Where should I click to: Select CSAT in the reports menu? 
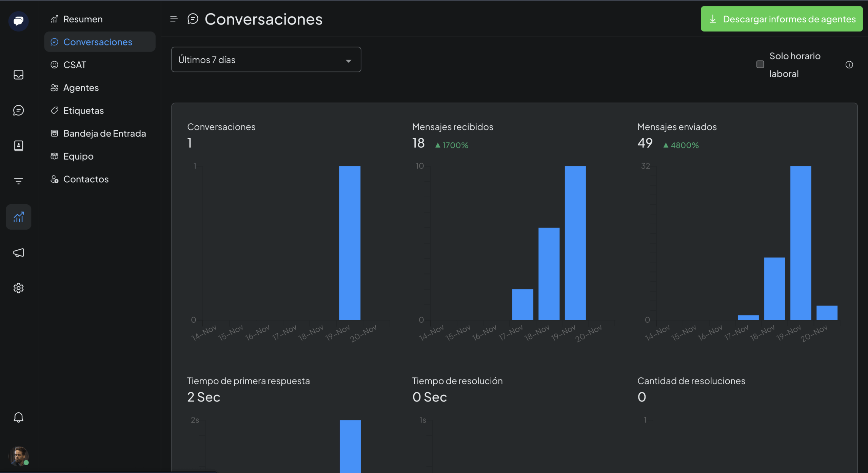coord(75,65)
